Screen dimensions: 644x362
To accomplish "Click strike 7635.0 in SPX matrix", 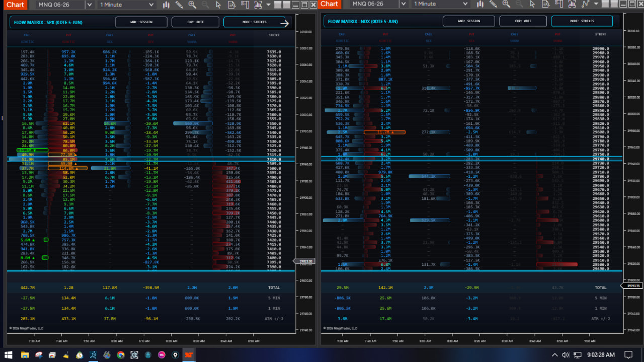I will pyautogui.click(x=274, y=52).
